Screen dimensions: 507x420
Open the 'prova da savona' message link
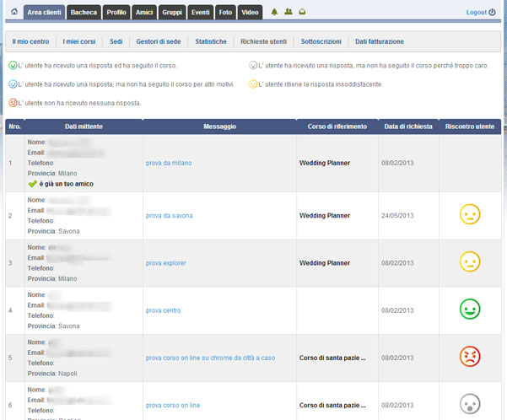(170, 216)
